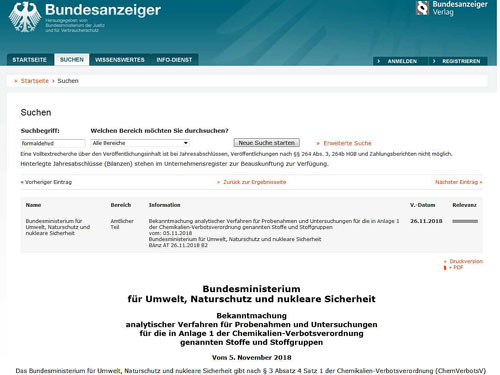
Task: Open the Druckversion print link
Action: [x=466, y=261]
